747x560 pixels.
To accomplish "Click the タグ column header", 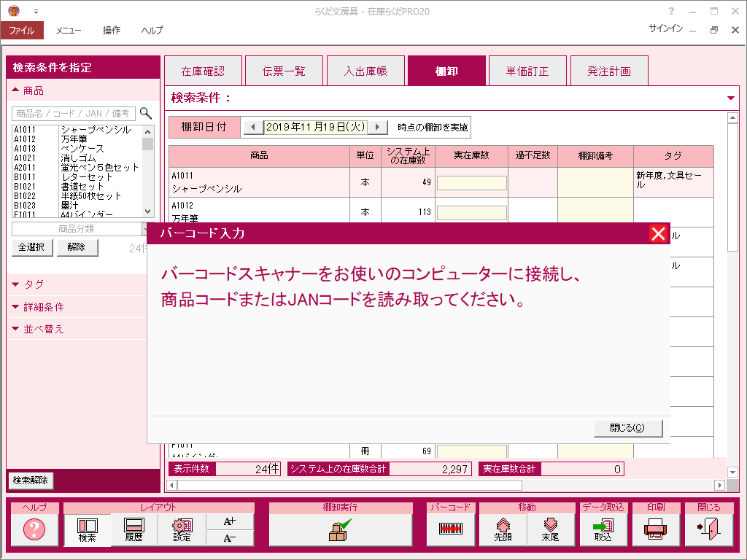I will click(673, 156).
